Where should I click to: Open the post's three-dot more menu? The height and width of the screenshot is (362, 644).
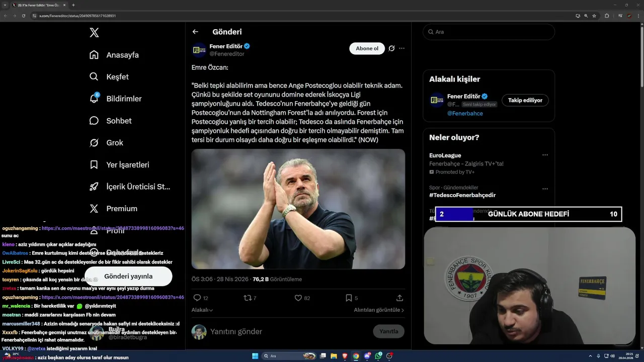tap(401, 48)
